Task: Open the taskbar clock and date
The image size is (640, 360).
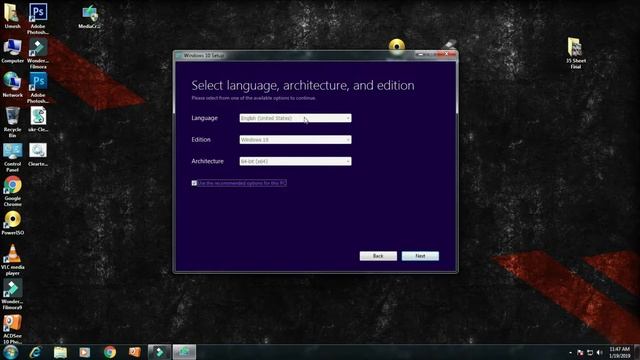Action: 619,352
